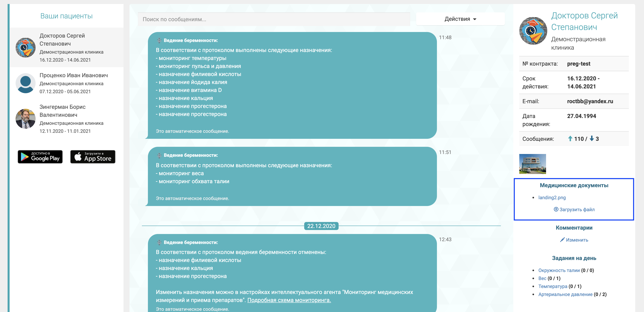644x312 pixels.
Task: Open the Действия dropdown menu
Action: click(460, 19)
